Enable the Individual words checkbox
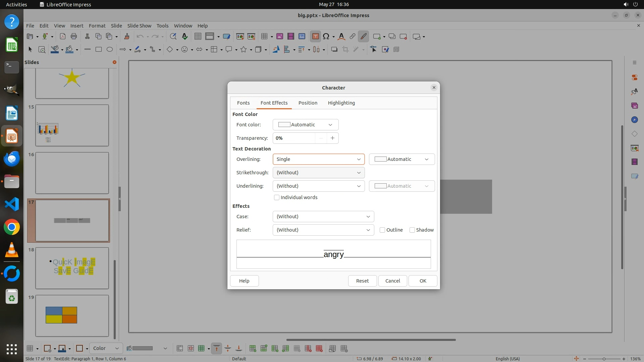The width and height of the screenshot is (644, 362). pos(277,197)
